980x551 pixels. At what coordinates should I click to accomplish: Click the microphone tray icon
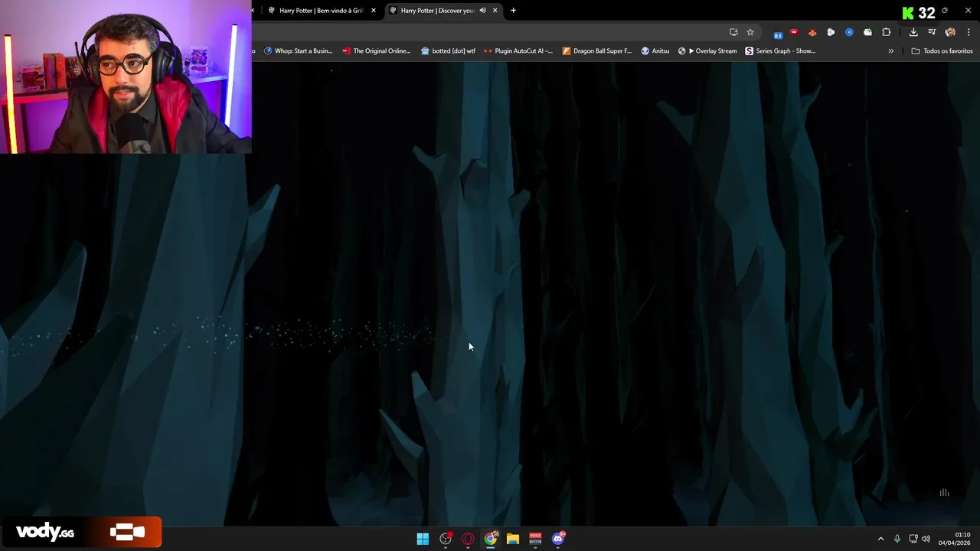click(x=897, y=539)
